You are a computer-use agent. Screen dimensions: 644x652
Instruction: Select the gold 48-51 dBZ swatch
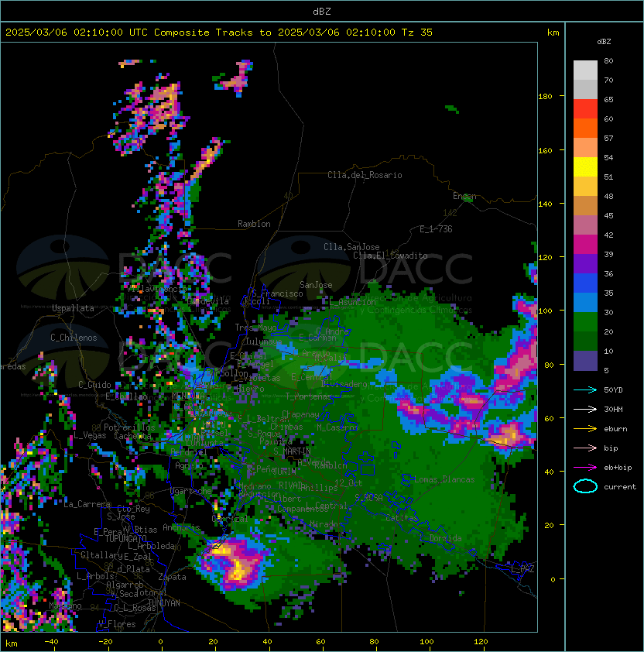point(585,187)
